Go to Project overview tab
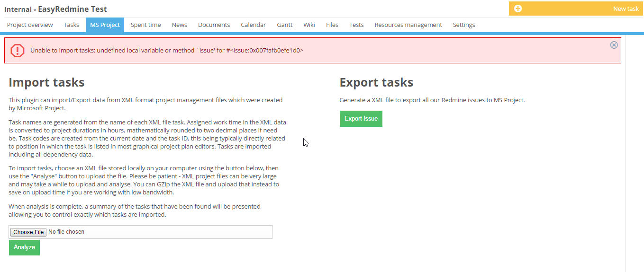Viewport: 644px width, 272px height. click(30, 25)
